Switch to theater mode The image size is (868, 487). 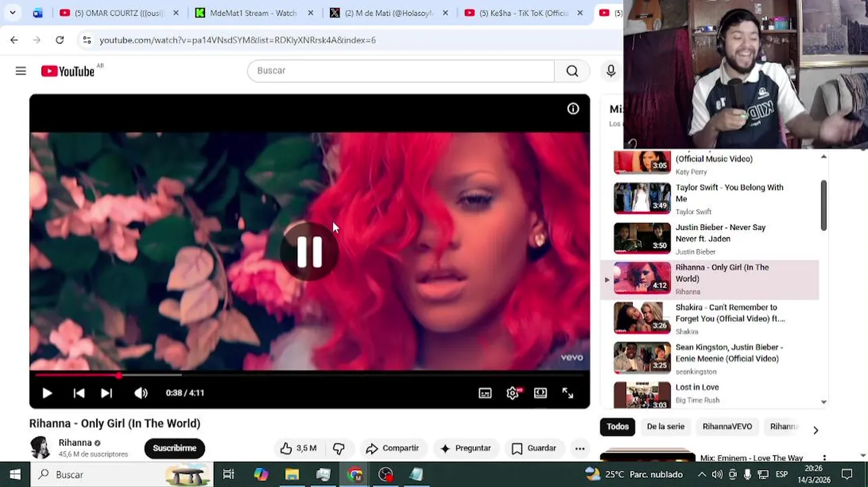tap(540, 393)
